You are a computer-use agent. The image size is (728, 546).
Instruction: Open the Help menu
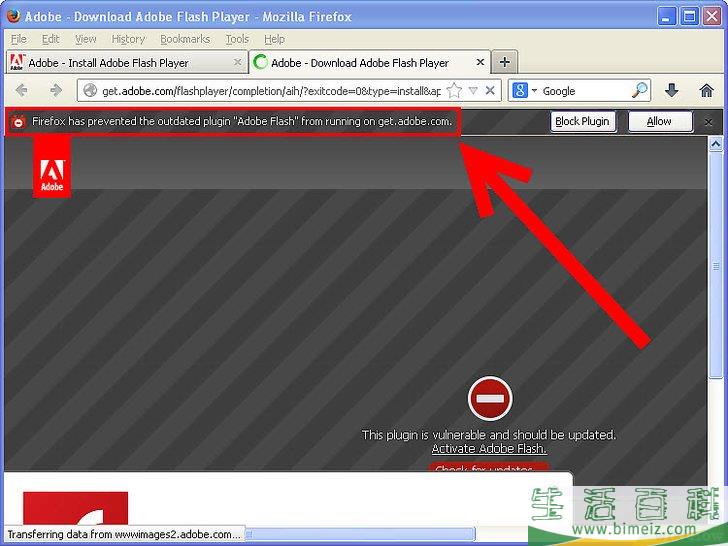pyautogui.click(x=274, y=39)
